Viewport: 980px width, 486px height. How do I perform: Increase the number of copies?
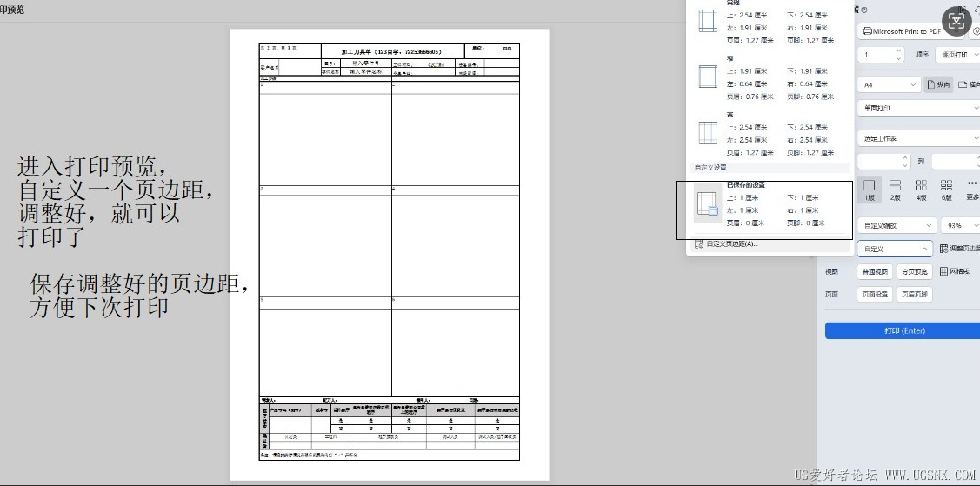[899, 50]
